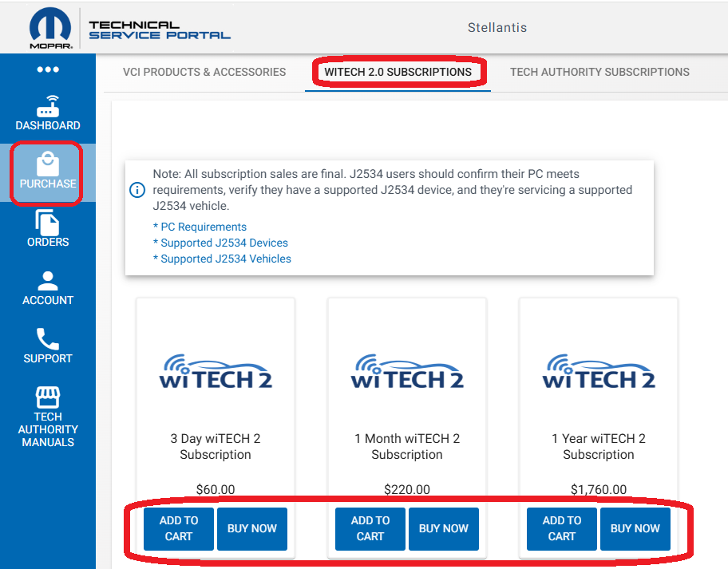Go to Account person icon
728x569 pixels.
point(48,281)
